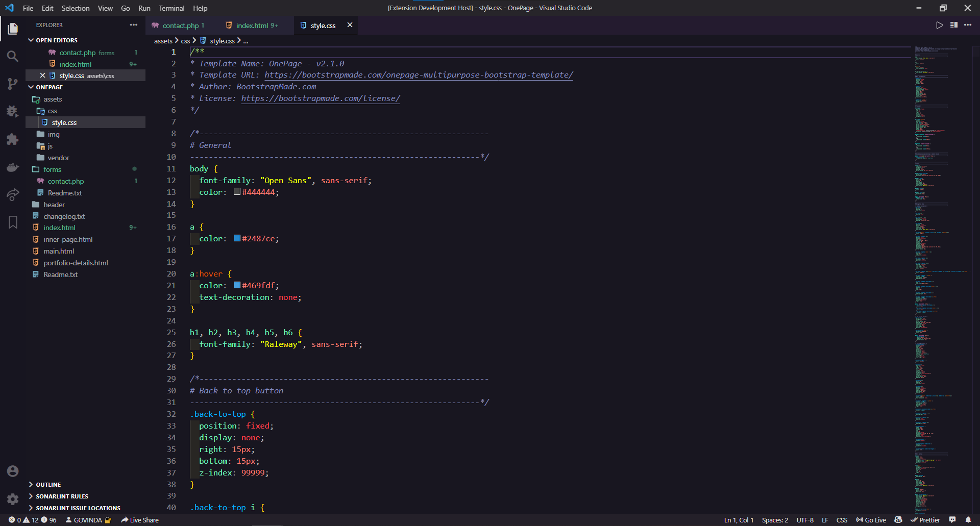Open the Explorer view in activity bar
This screenshot has height=526, width=980.
tap(13, 29)
